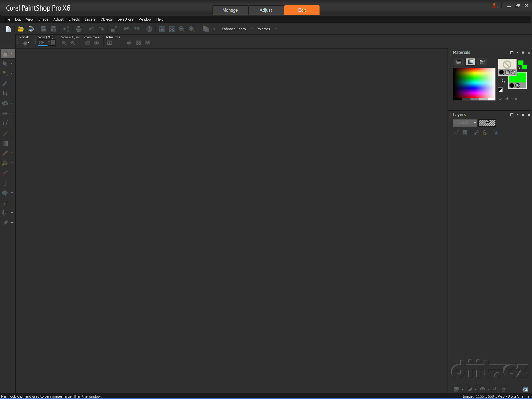This screenshot has width=532, height=399.
Task: Click the Enhance Photo button
Action: [234, 29]
